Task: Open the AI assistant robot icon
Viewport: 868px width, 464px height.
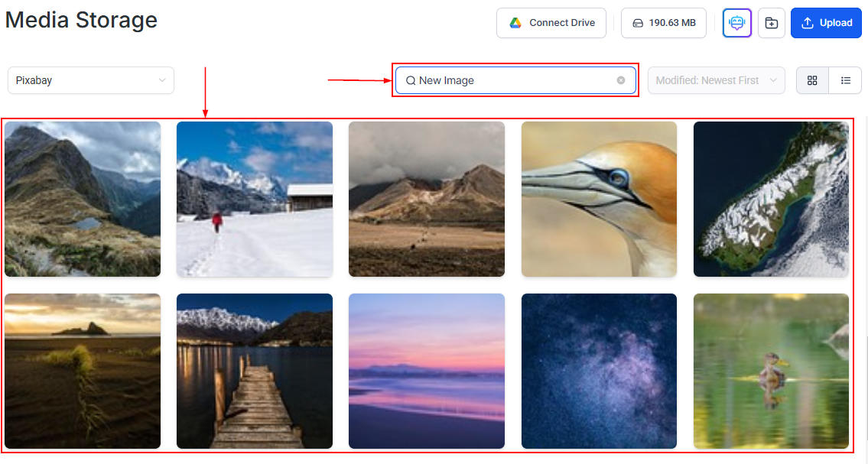Action: (736, 23)
